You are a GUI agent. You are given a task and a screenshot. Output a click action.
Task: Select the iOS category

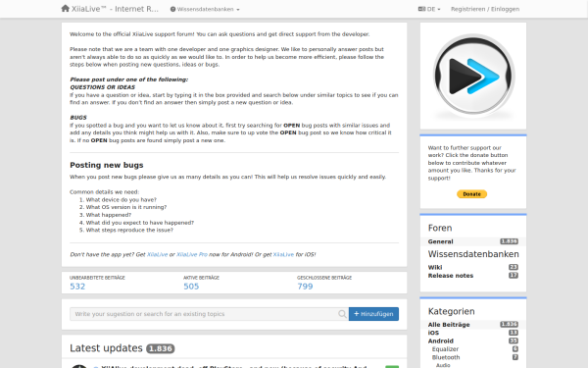click(433, 333)
